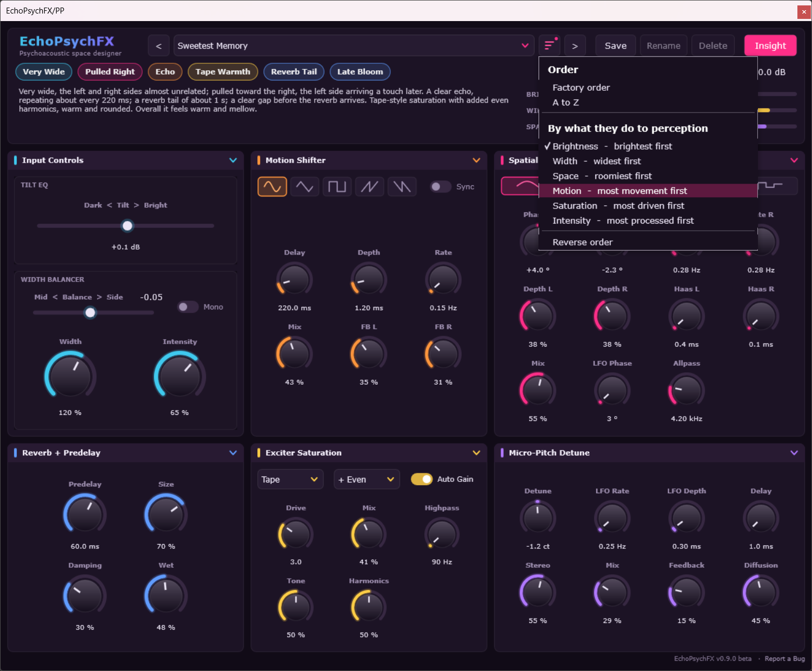Click the Delete preset button
812x671 pixels.
(713, 46)
